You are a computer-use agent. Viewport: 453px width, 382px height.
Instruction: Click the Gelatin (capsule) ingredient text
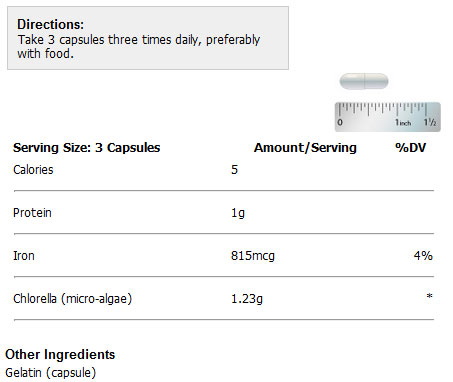[x=51, y=373]
